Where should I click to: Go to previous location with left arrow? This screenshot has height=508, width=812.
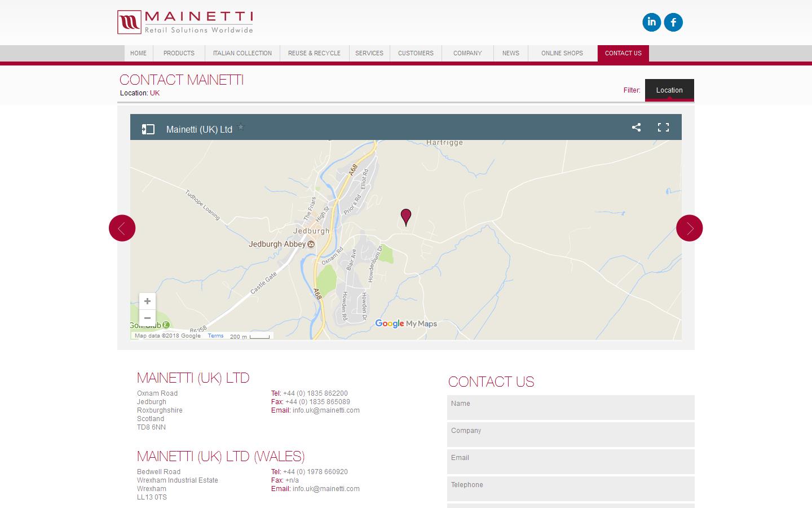pos(122,228)
